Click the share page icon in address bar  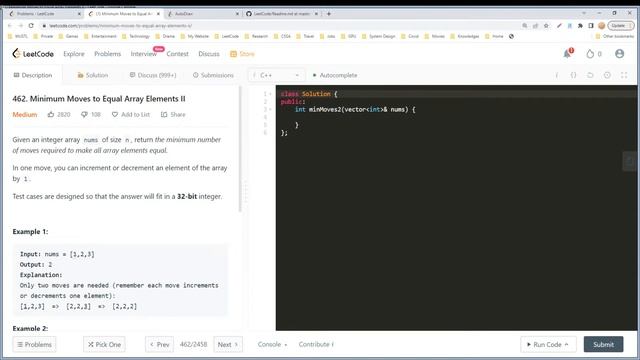536,25
